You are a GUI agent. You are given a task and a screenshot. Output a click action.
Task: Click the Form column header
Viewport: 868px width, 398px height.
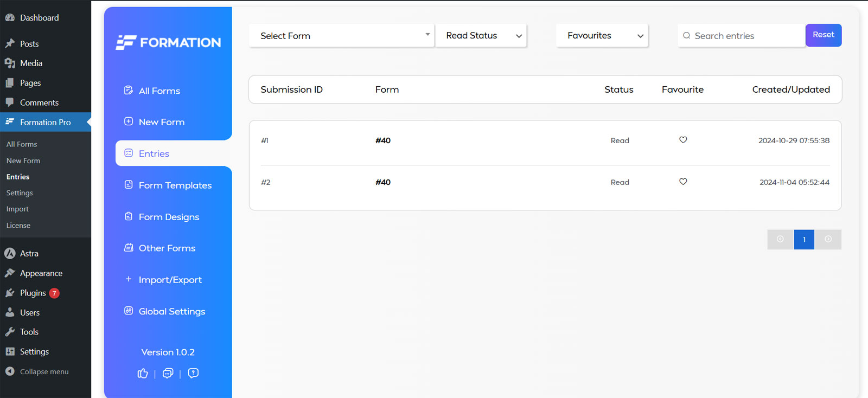387,89
